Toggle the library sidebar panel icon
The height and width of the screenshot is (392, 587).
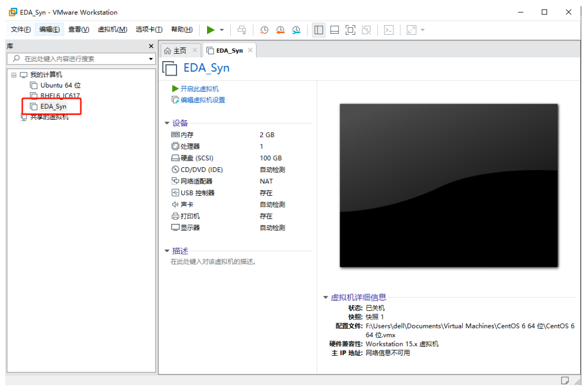[318, 30]
